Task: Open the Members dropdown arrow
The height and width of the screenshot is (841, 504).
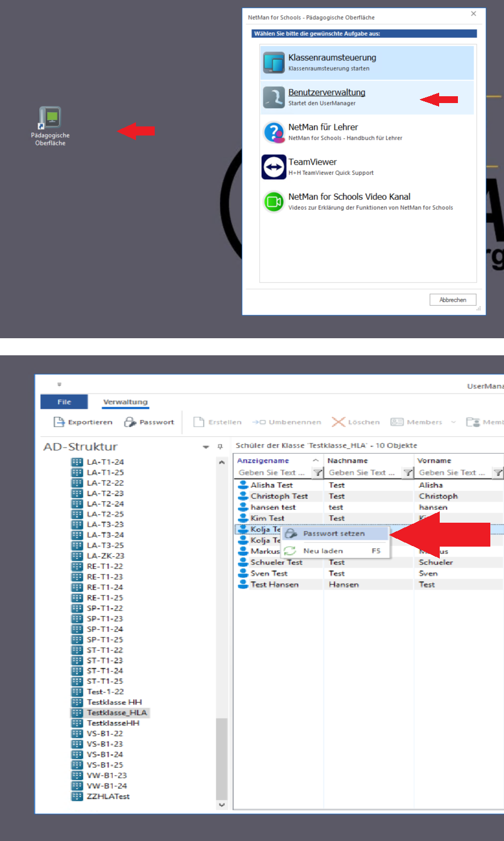Action: (x=453, y=422)
